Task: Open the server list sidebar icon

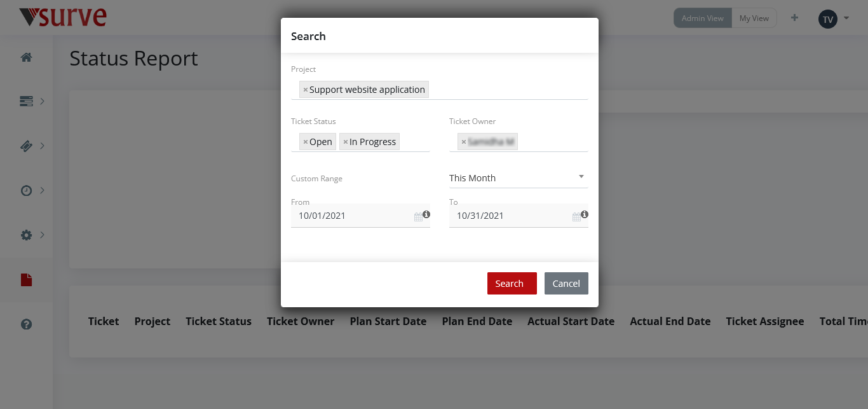Action: (26, 101)
